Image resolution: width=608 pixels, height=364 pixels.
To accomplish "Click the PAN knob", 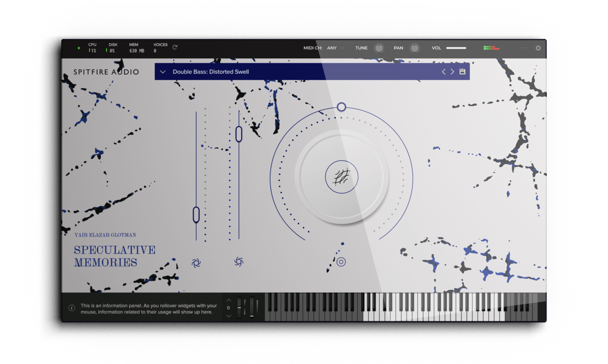I will pos(414,48).
